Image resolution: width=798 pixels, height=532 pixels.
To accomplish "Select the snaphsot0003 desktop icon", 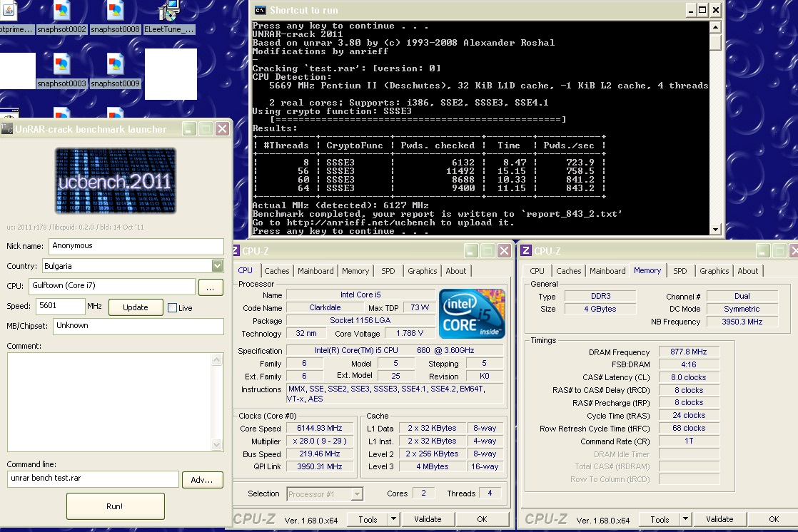I will [x=61, y=71].
